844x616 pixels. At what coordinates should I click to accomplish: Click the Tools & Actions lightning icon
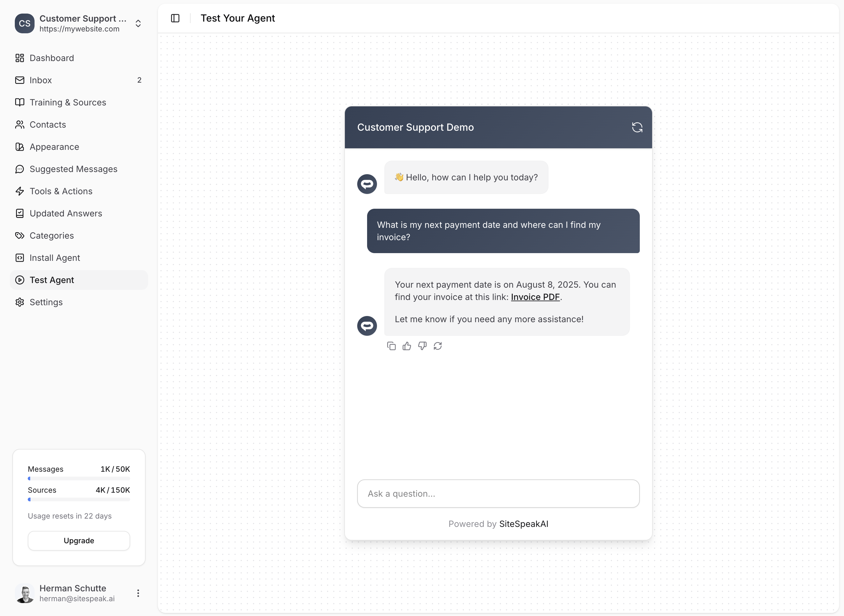[x=20, y=191]
